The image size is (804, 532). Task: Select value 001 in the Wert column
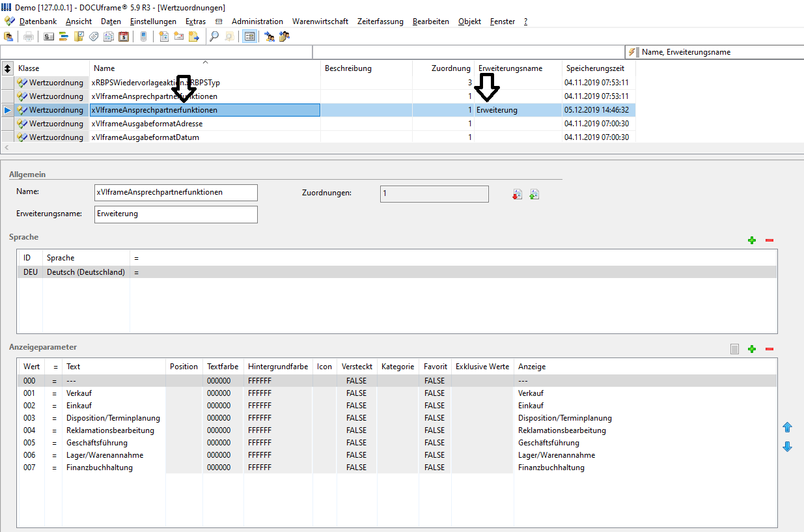(x=29, y=393)
